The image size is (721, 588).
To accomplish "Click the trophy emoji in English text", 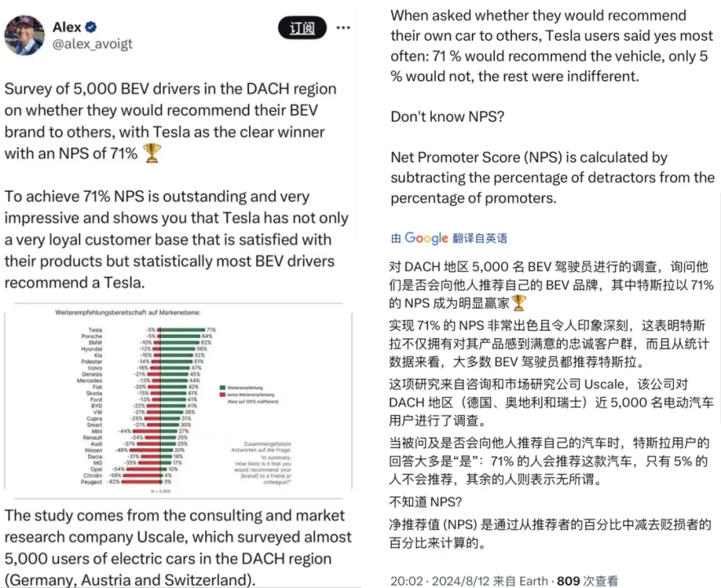I will pyautogui.click(x=152, y=153).
